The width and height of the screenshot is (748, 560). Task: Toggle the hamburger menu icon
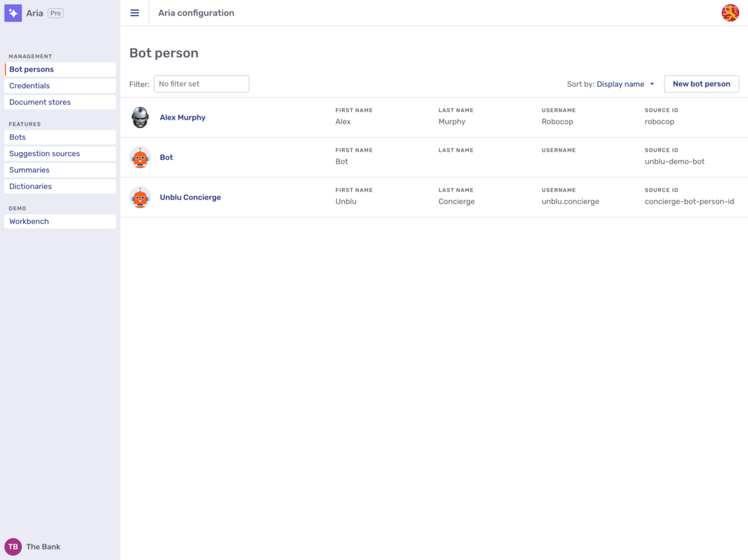(x=135, y=13)
